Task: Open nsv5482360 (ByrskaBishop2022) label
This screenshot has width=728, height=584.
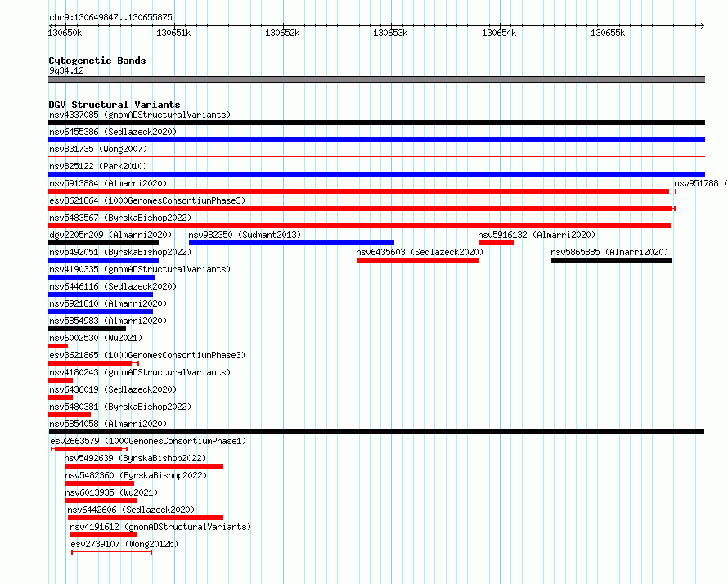Action: [x=136, y=475]
